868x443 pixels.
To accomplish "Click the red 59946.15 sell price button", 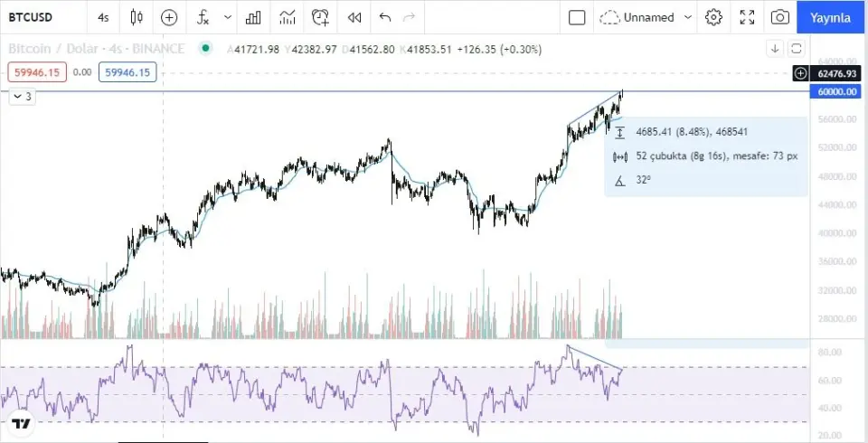I will 37,72.
